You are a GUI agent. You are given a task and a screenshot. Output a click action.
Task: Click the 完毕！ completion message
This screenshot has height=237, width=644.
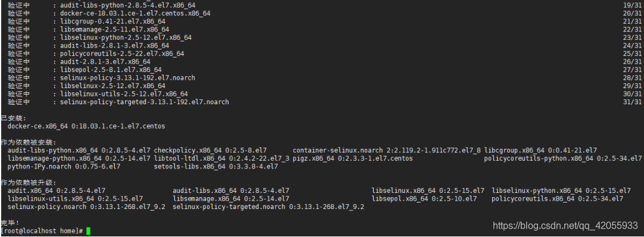coord(10,223)
